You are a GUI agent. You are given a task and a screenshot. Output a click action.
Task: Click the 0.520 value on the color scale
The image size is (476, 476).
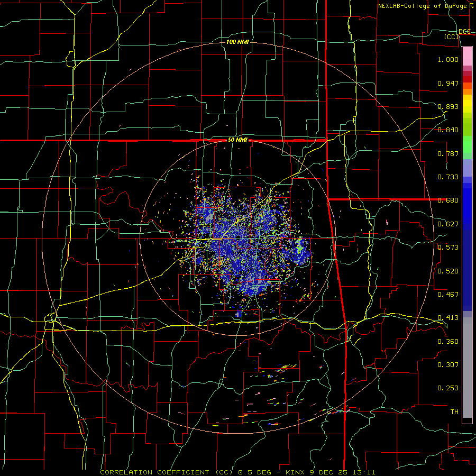448,271
